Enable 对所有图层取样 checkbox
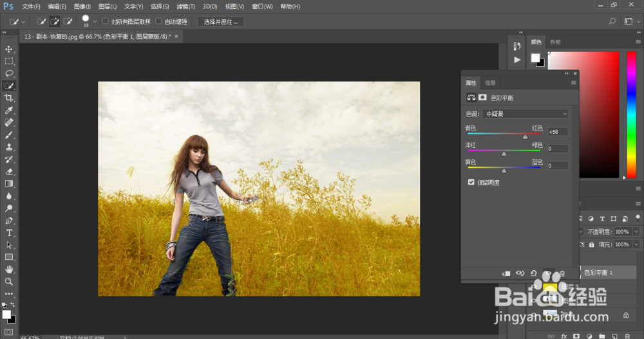The image size is (644, 339). click(x=106, y=21)
